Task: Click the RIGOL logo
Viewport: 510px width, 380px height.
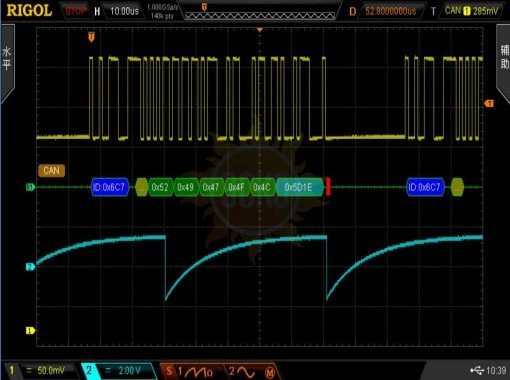Action: click(x=29, y=11)
